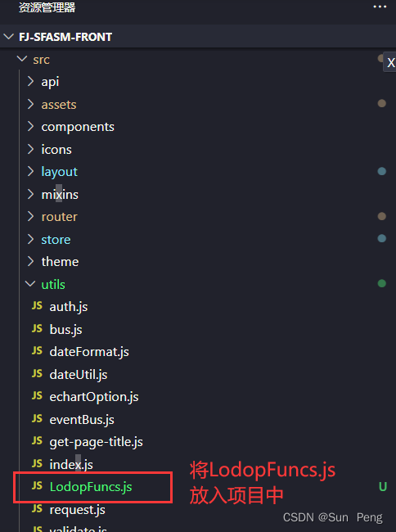Click the JS icon beside bus.js
Screen dimensions: 396x532
[x=37, y=328]
